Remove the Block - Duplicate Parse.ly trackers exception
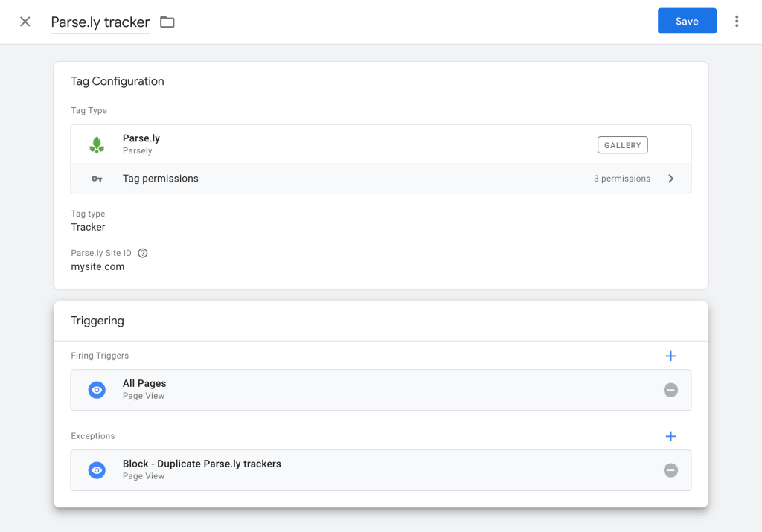 pos(670,470)
